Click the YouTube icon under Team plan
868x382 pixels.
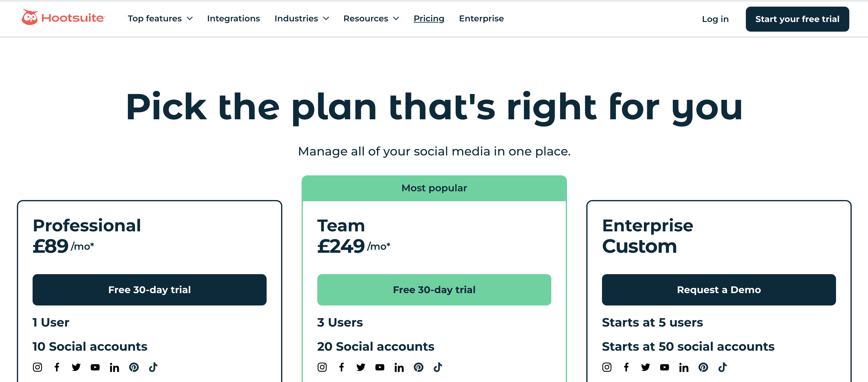click(380, 367)
